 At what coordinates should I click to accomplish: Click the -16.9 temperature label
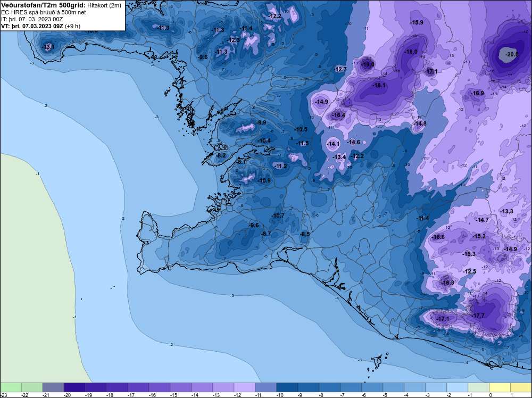pyautogui.click(x=477, y=93)
